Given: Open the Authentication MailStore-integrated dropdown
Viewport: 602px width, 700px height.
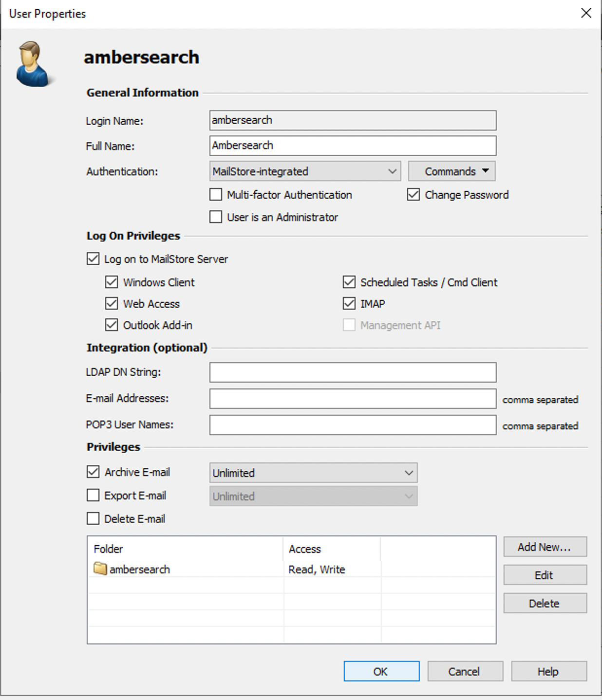Looking at the screenshot, I should coord(305,171).
